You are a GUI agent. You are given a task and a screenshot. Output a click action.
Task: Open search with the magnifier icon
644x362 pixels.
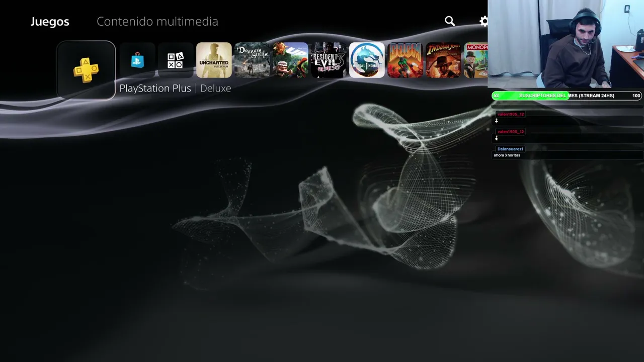tap(450, 21)
